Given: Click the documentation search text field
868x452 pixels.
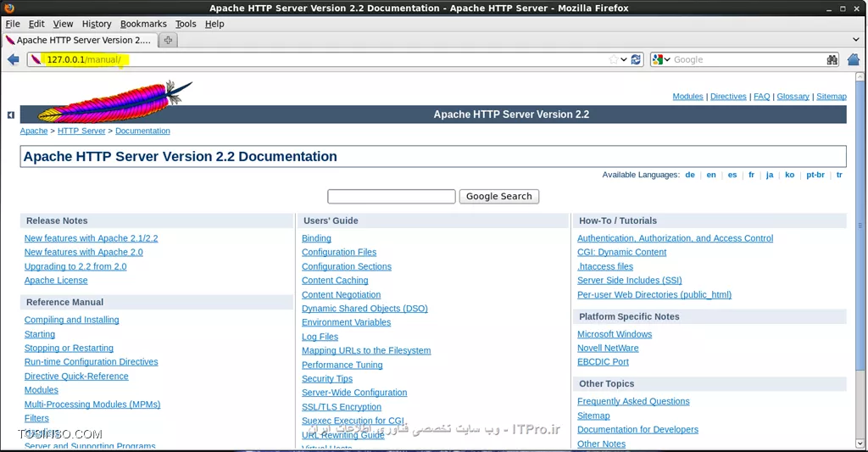Looking at the screenshot, I should [x=392, y=196].
